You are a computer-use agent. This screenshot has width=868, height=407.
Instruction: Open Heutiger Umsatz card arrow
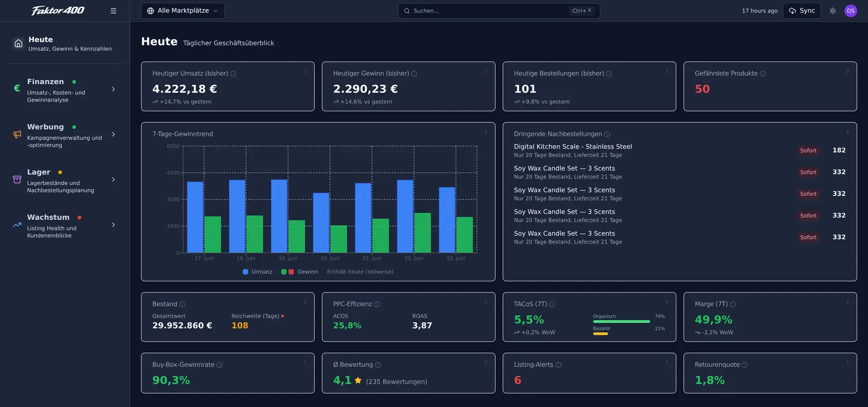point(305,71)
